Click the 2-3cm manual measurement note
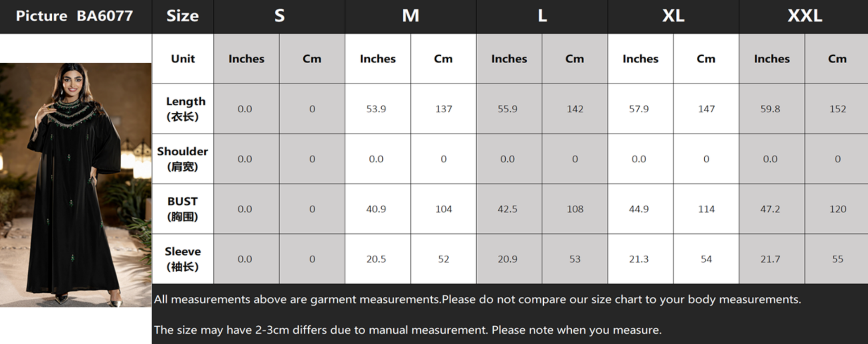The width and height of the screenshot is (868, 344). pyautogui.click(x=408, y=330)
